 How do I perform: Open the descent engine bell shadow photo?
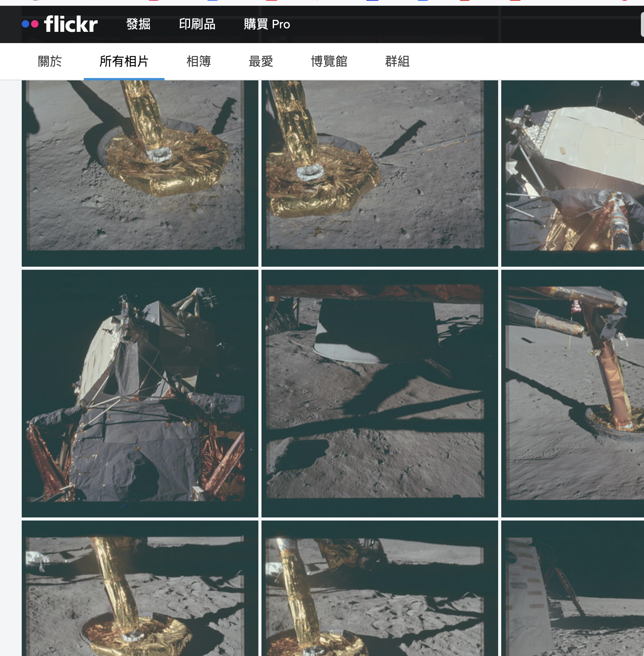pos(379,394)
